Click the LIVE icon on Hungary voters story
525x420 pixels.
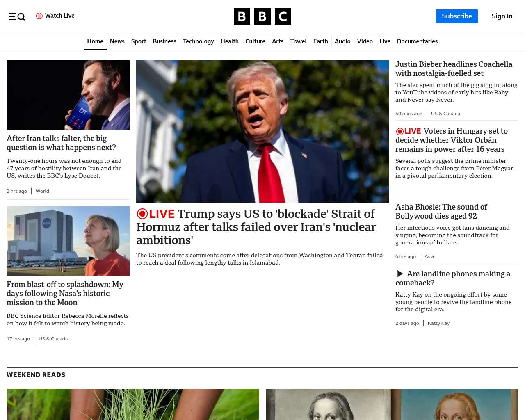point(409,131)
